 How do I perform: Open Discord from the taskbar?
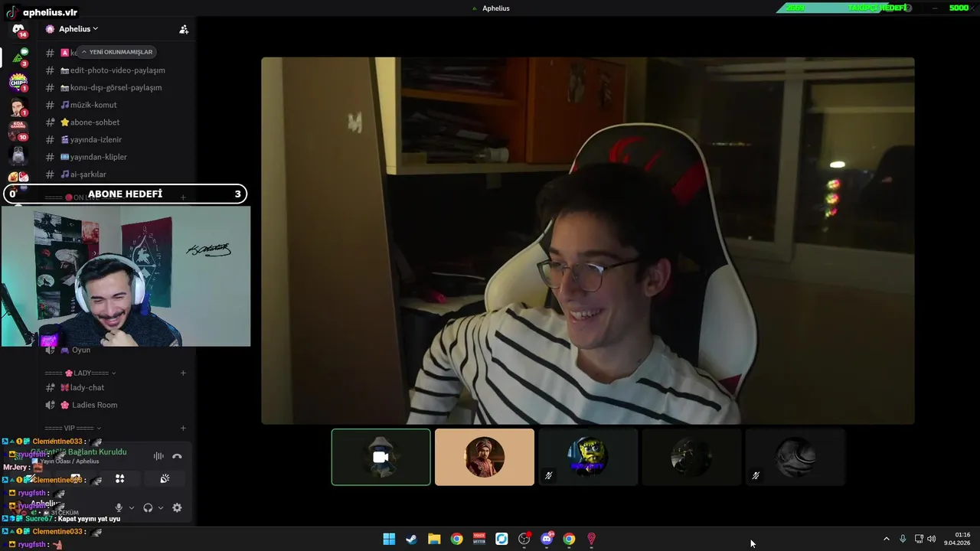547,539
